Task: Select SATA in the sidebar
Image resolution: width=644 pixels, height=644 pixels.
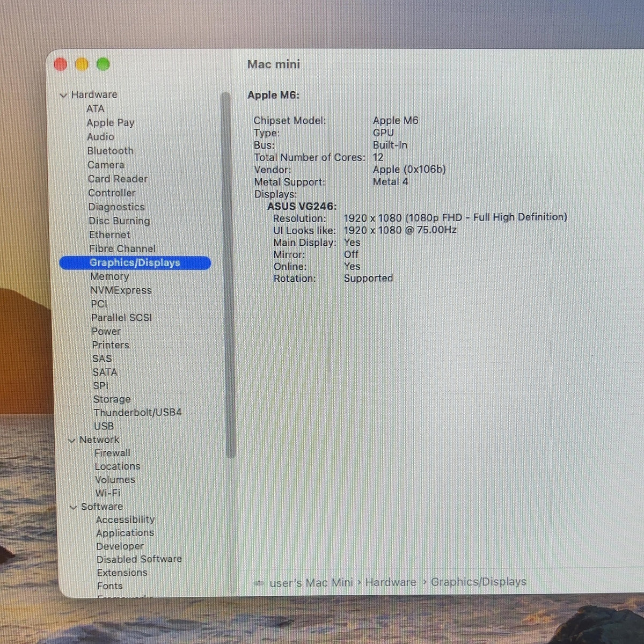Action: point(105,372)
